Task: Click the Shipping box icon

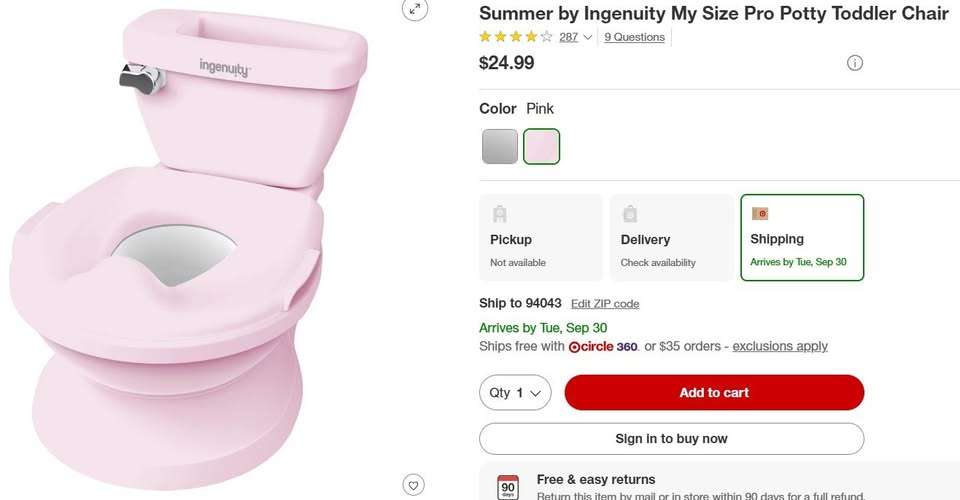Action: pos(760,213)
